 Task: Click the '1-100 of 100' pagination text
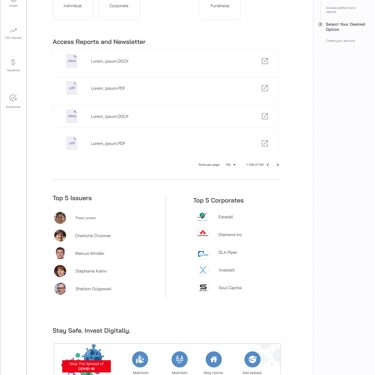[255, 165]
